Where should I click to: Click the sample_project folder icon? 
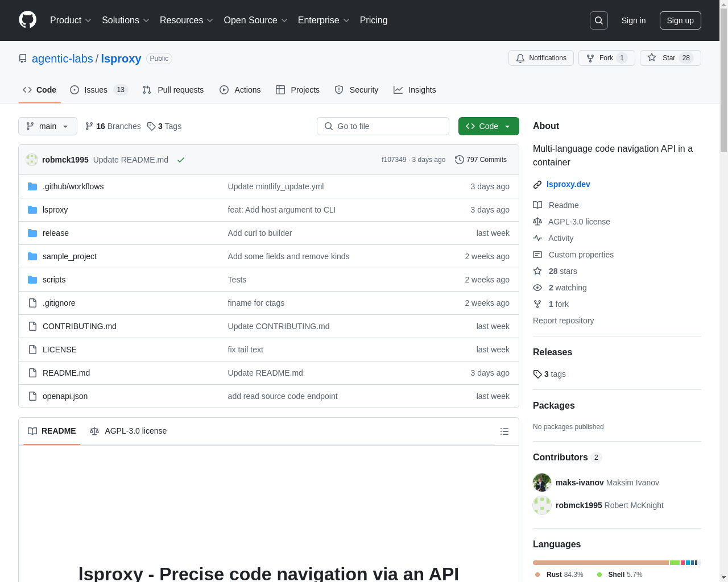click(x=32, y=256)
